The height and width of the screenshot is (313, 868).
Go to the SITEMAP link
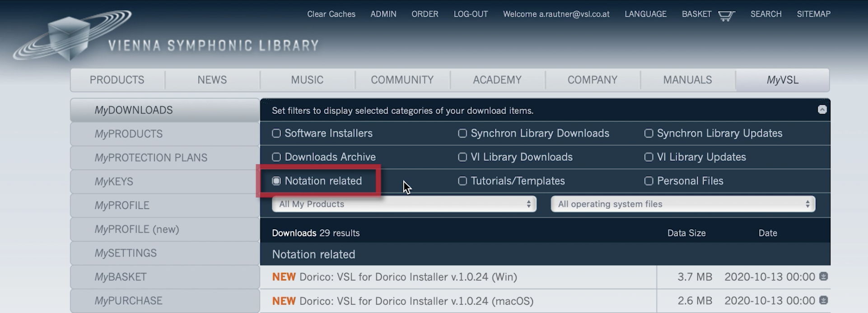click(x=813, y=14)
